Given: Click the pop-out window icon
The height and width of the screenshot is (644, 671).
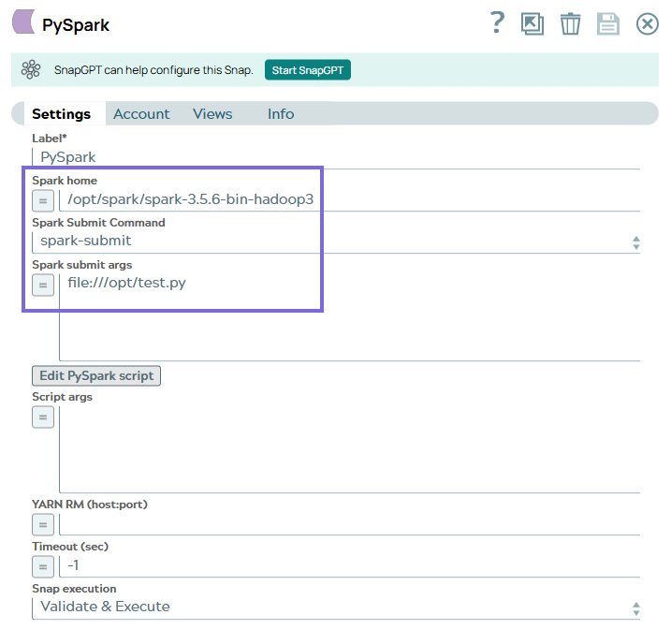Looking at the screenshot, I should pos(532,23).
